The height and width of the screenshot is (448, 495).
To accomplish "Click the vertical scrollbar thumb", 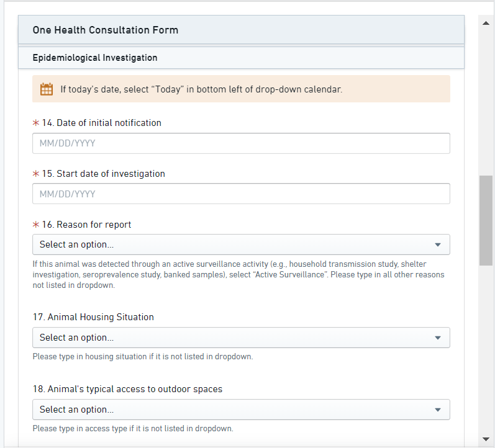I will [486, 220].
